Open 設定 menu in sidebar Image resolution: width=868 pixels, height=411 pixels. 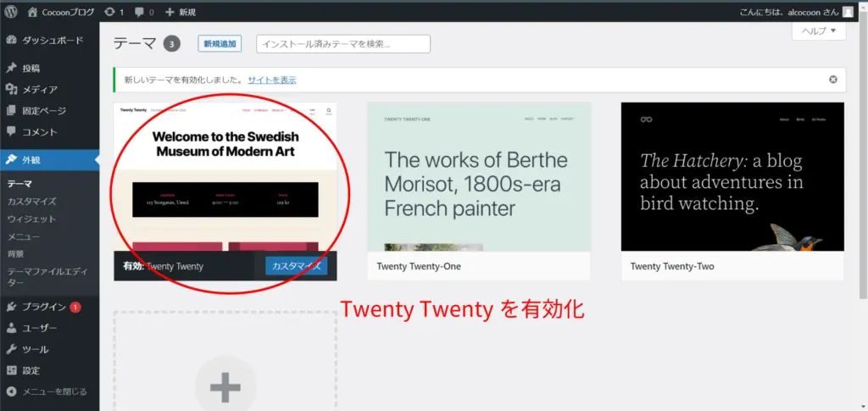coord(50,370)
